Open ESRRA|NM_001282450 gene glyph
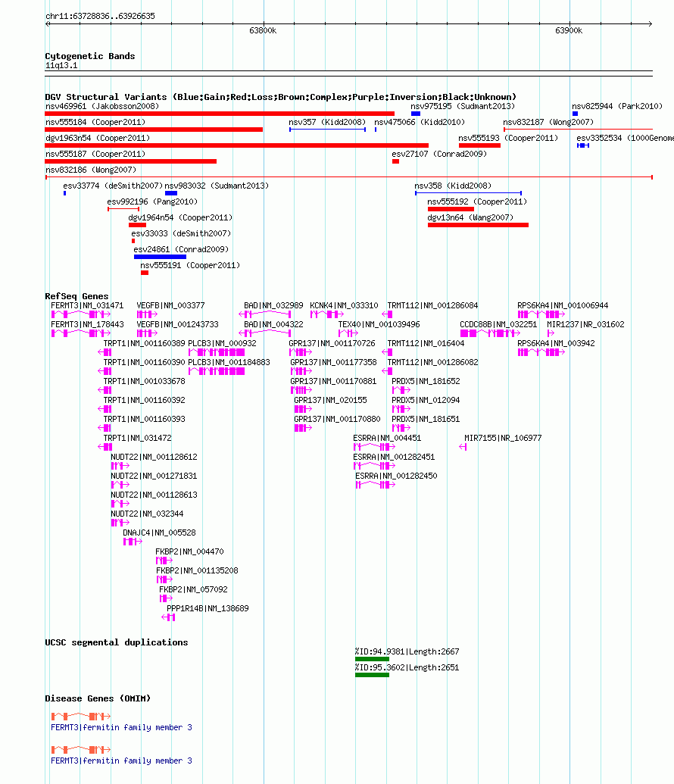This screenshot has height=784, width=674. (376, 485)
